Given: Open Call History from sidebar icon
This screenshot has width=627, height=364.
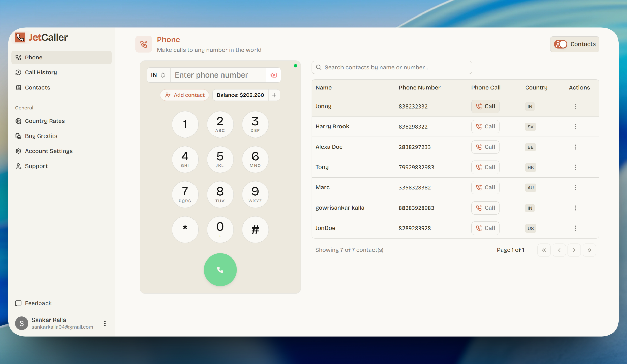Looking at the screenshot, I should tap(19, 72).
